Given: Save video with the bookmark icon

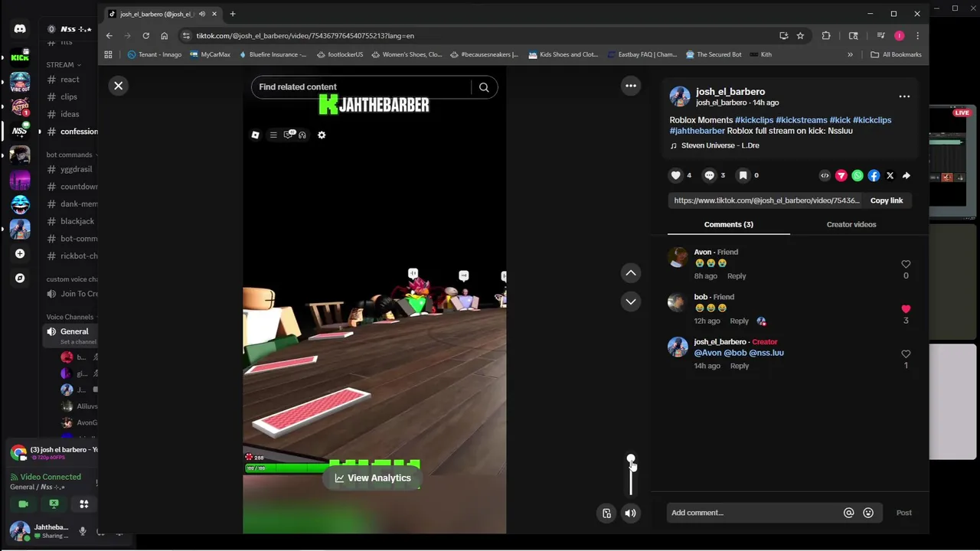Looking at the screenshot, I should [743, 175].
